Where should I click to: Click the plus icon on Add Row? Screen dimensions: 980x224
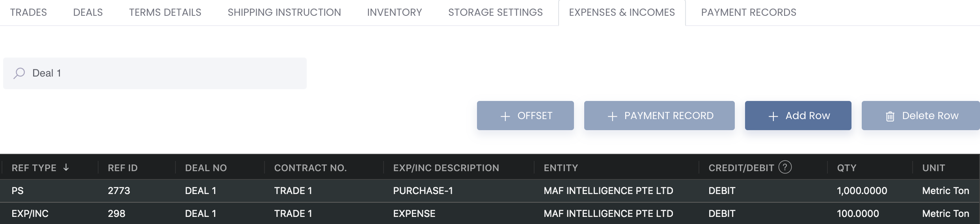(x=773, y=116)
